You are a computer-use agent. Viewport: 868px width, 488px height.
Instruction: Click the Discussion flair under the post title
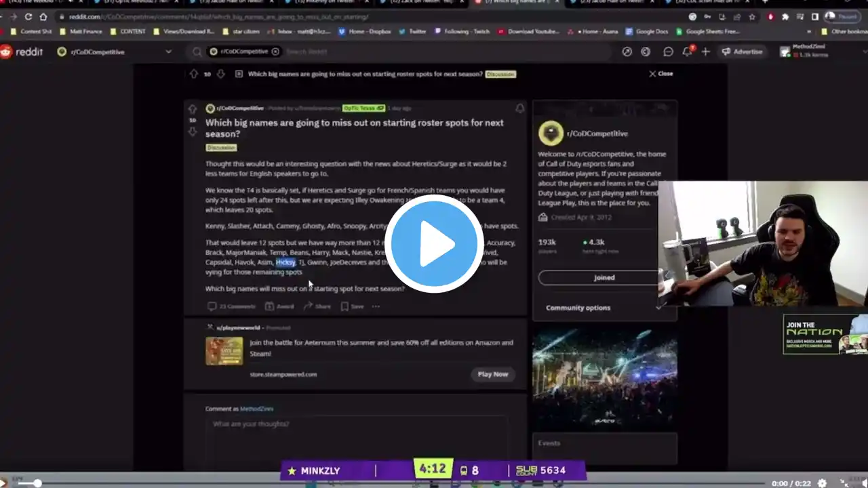[221, 147]
